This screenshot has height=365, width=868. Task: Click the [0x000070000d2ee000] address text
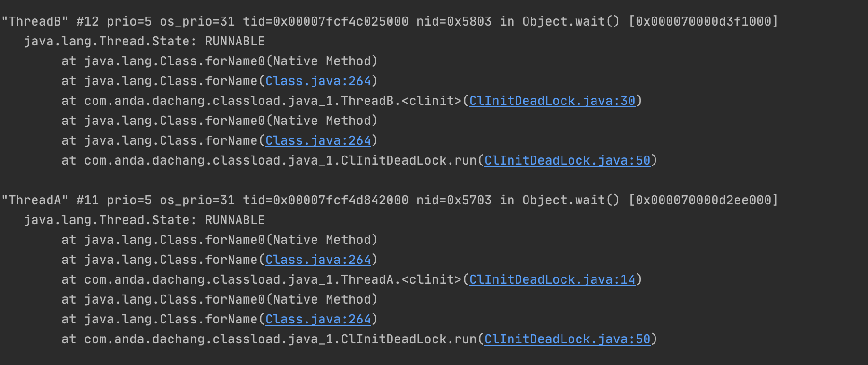(x=703, y=200)
